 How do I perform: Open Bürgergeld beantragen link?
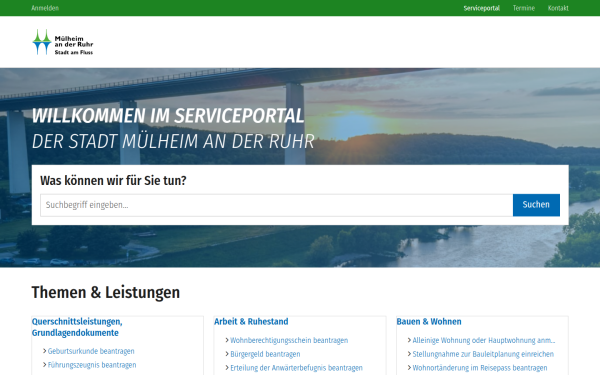(265, 354)
